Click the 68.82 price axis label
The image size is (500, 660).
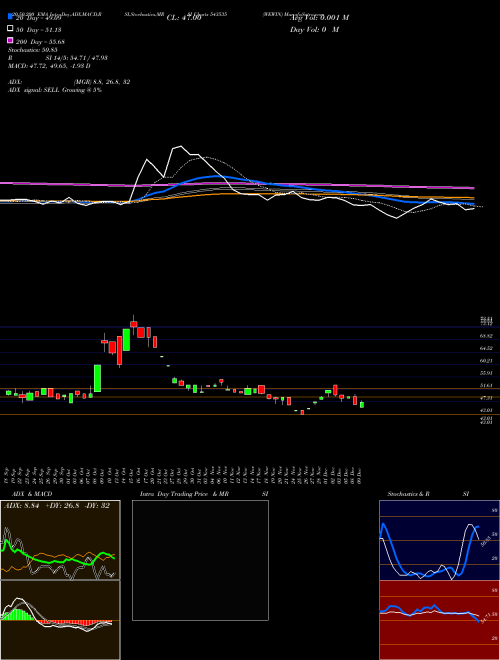pos(486,336)
